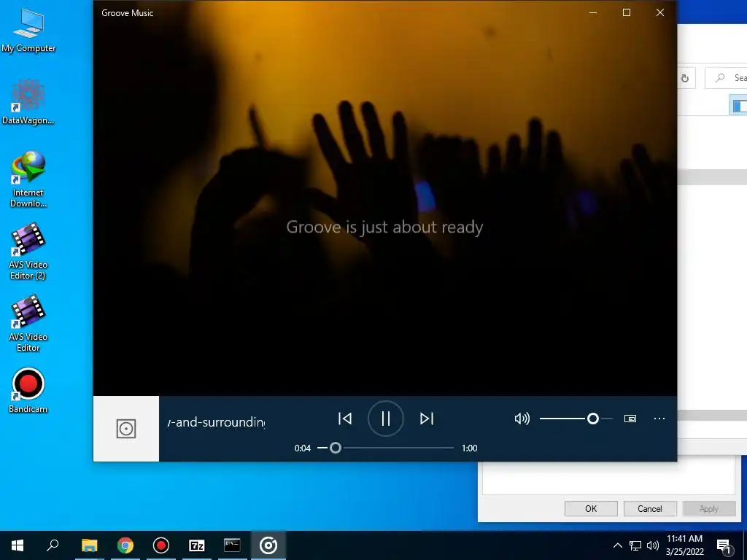The image size is (747, 560).
Task: Open DataWagon desktop shortcut
Action: (x=28, y=102)
